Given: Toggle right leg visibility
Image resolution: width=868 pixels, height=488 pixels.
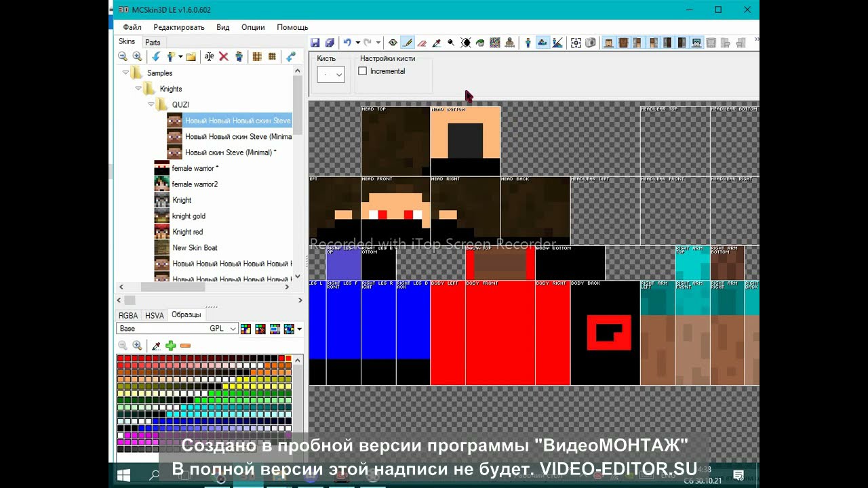Looking at the screenshot, I should 682,43.
